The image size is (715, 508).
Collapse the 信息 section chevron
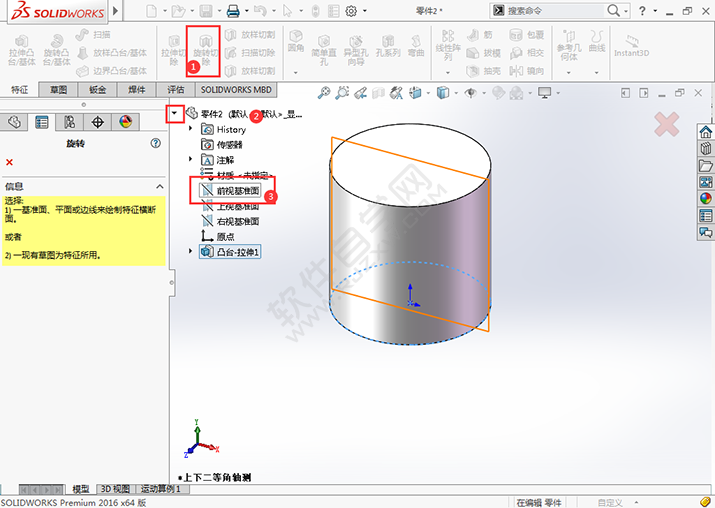pyautogui.click(x=158, y=186)
